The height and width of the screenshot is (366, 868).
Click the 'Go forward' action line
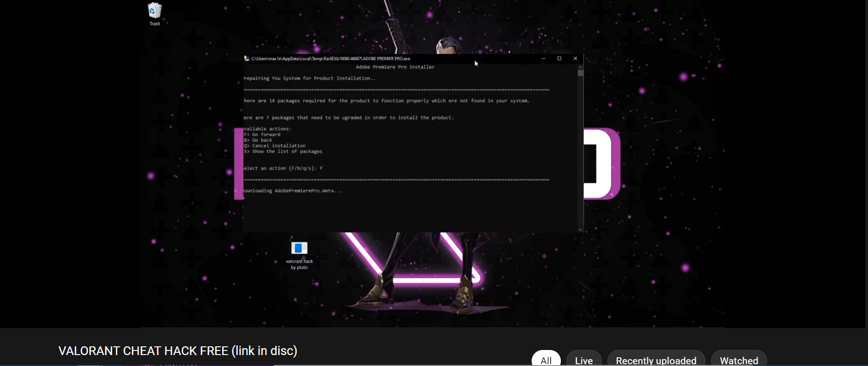(262, 134)
